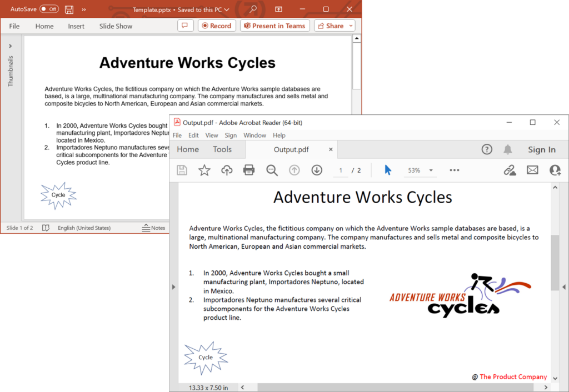Open the 53% zoom level dropdown
Viewport: 569px width, 392px height.
[431, 170]
